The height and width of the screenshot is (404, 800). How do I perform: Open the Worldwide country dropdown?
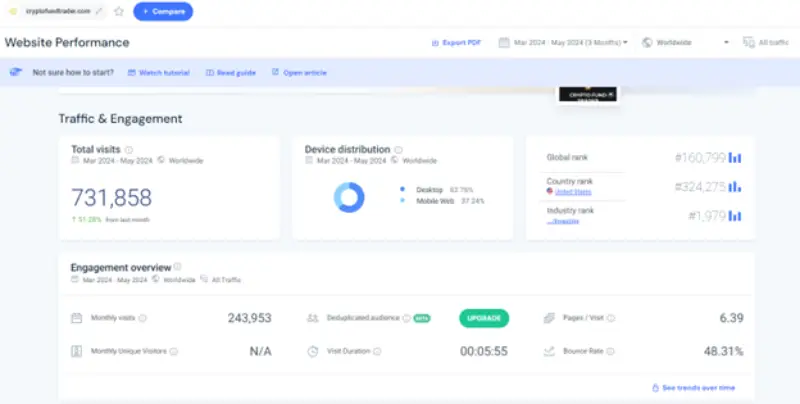[686, 43]
